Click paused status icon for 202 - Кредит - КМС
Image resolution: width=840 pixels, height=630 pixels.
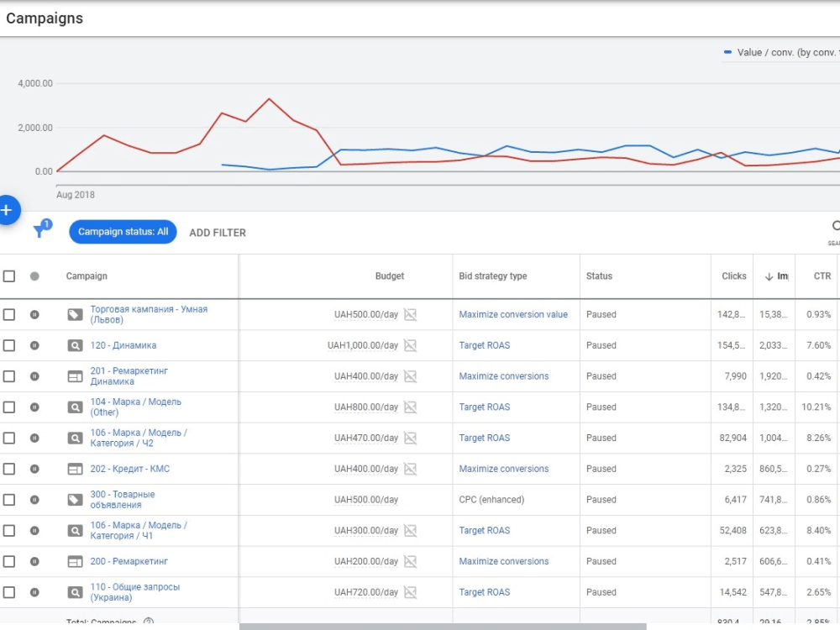pos(34,469)
